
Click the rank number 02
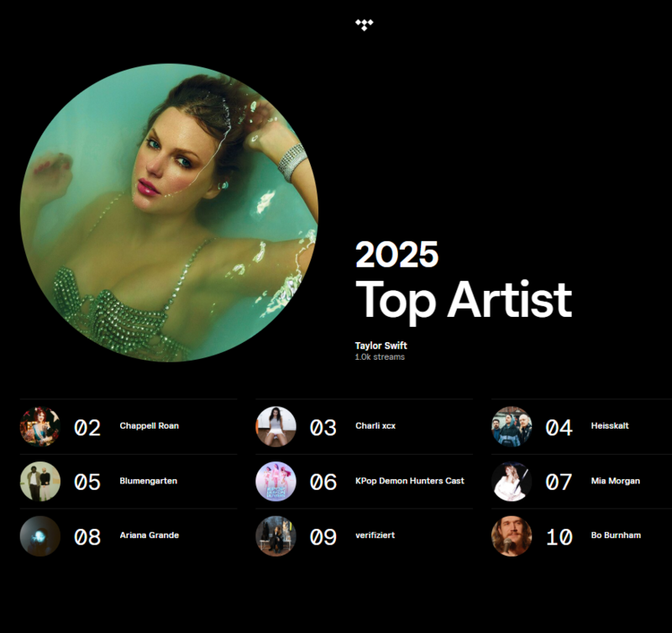click(87, 426)
